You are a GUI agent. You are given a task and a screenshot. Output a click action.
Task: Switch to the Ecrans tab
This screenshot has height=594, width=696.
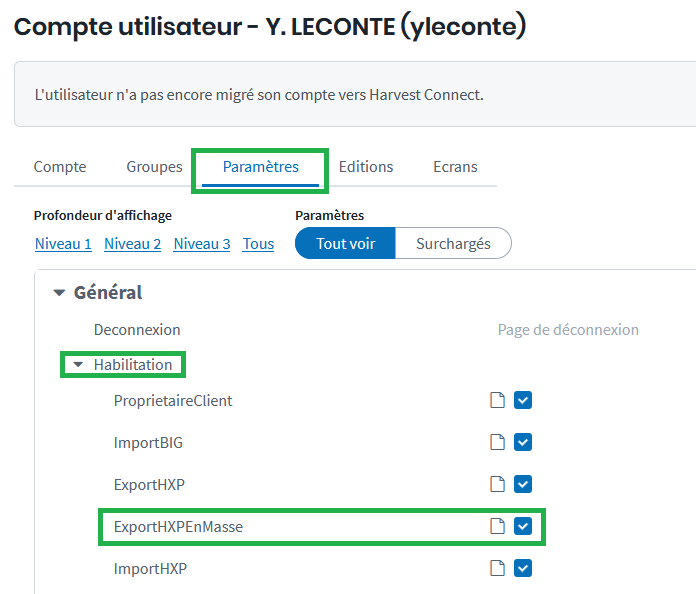(455, 167)
